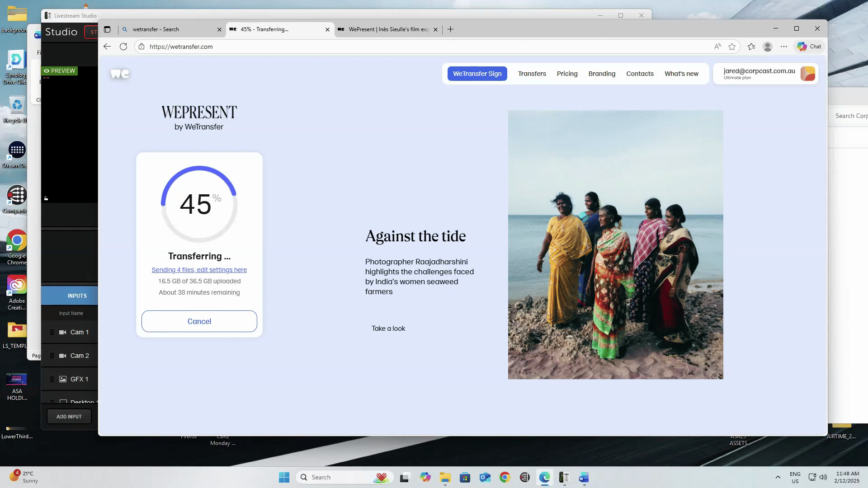The height and width of the screenshot is (488, 868).
Task: Click the 45% progress circle
Action: [x=199, y=204]
